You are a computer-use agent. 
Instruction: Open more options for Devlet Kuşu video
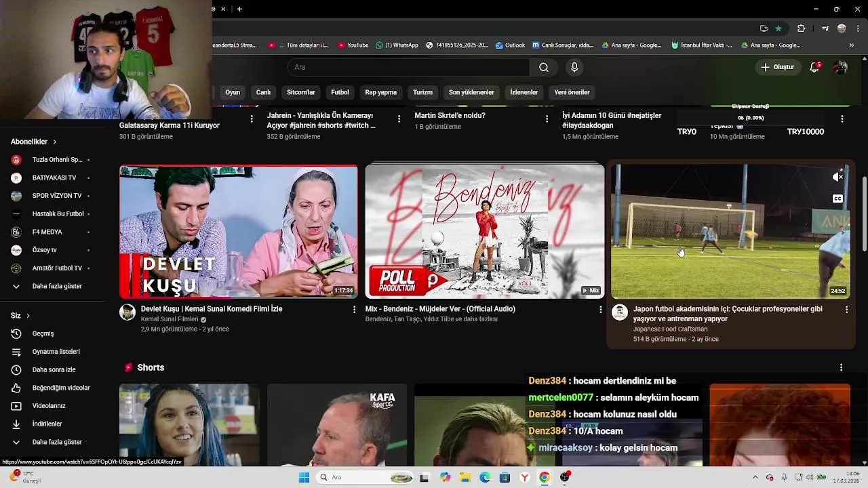[x=354, y=309]
